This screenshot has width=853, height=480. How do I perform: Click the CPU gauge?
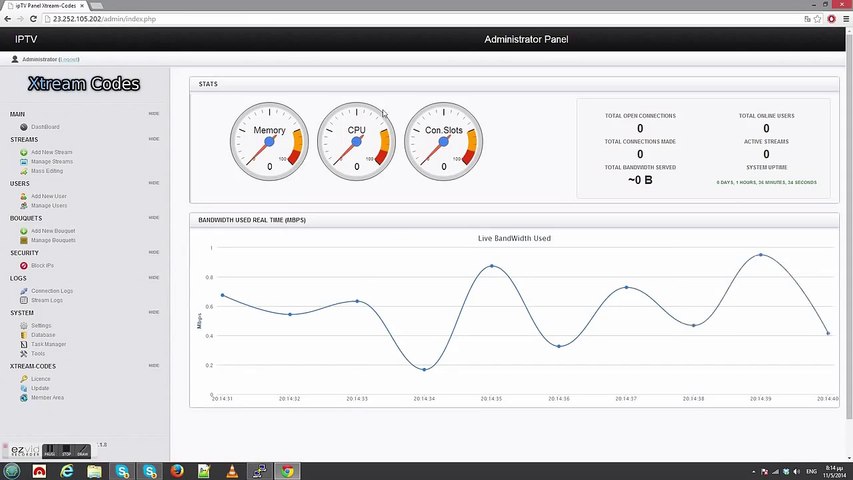pos(356,141)
